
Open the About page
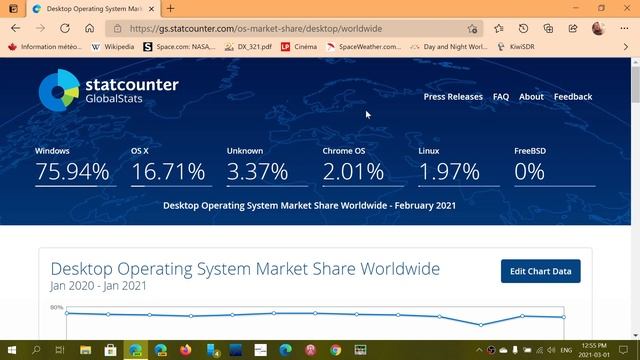pyautogui.click(x=531, y=97)
